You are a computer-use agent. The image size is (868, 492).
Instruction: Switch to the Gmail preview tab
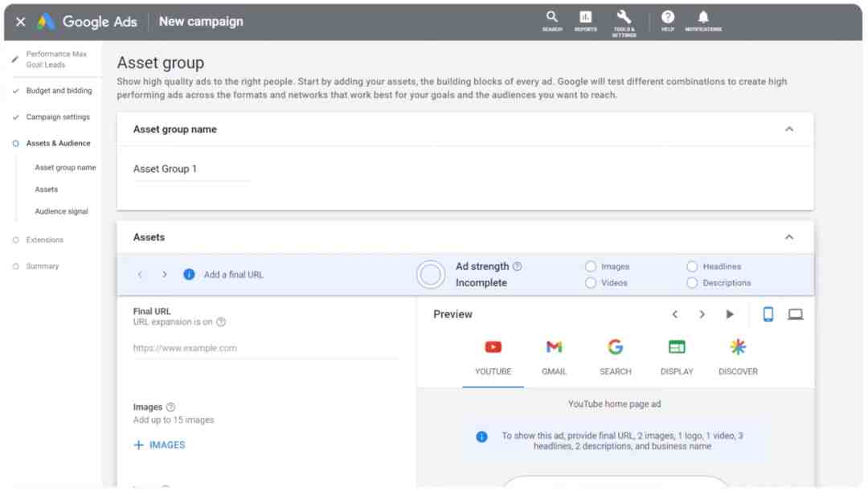554,358
